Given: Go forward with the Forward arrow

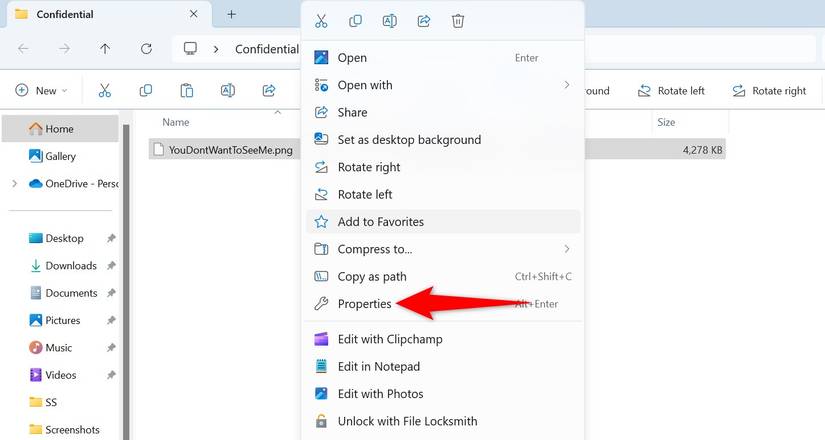Looking at the screenshot, I should coord(64,49).
